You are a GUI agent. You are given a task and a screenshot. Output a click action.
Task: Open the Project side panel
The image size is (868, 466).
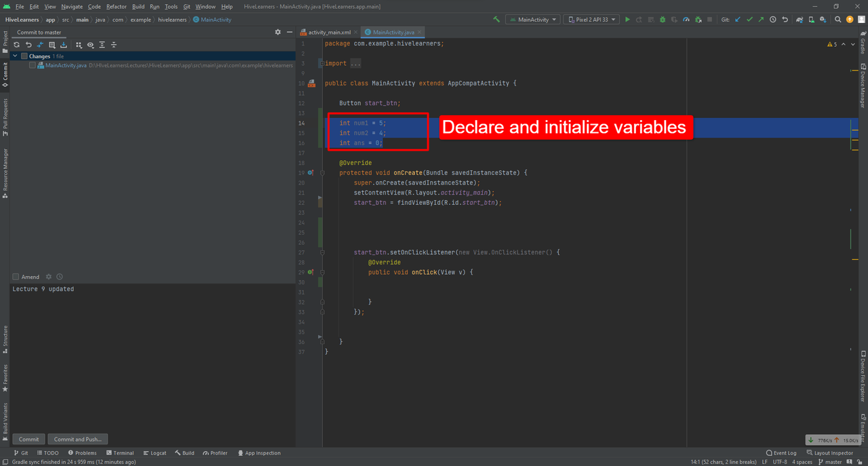[5, 41]
